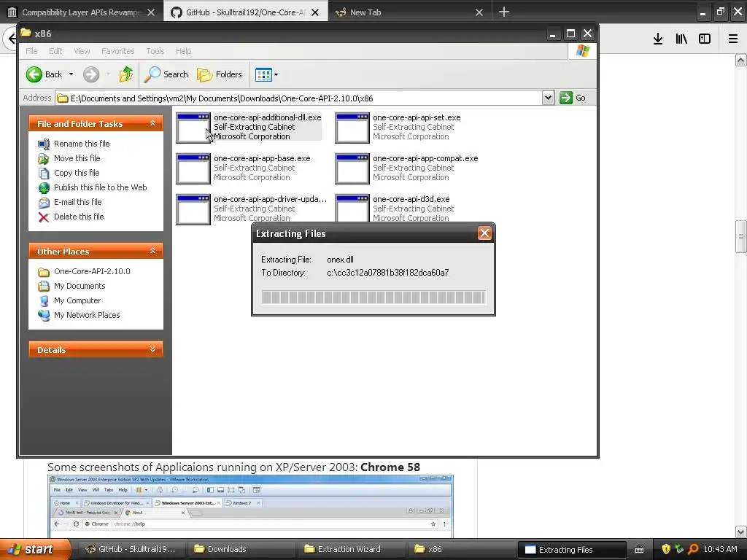Open the Edit menu
The image size is (747, 560).
coord(55,51)
